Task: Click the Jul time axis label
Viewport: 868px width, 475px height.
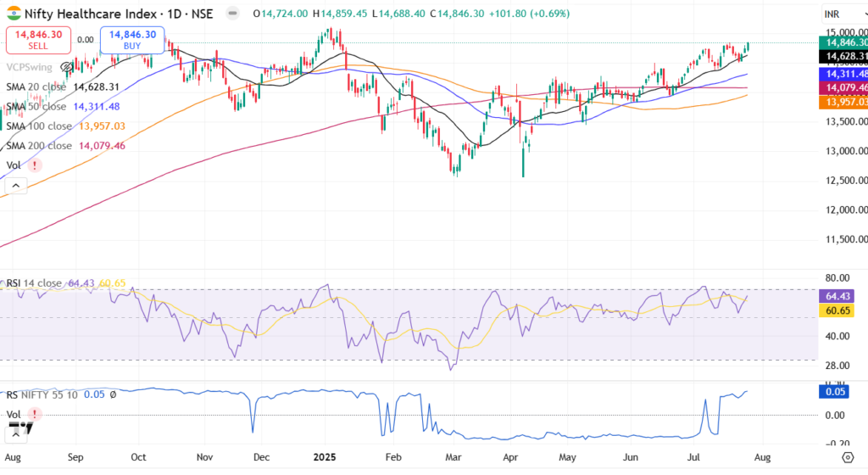Action: pyautogui.click(x=693, y=457)
